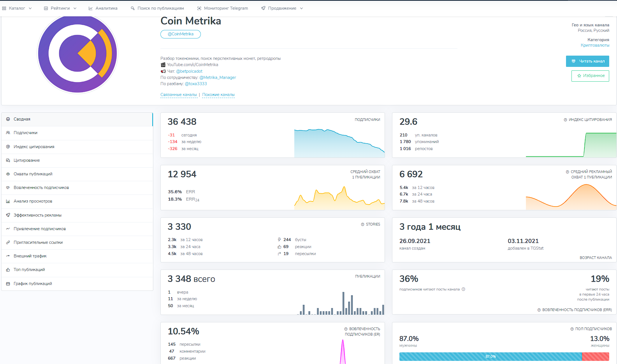Click the gender ratio progress bar
Viewport: 617px width, 364px height.
(x=504, y=357)
